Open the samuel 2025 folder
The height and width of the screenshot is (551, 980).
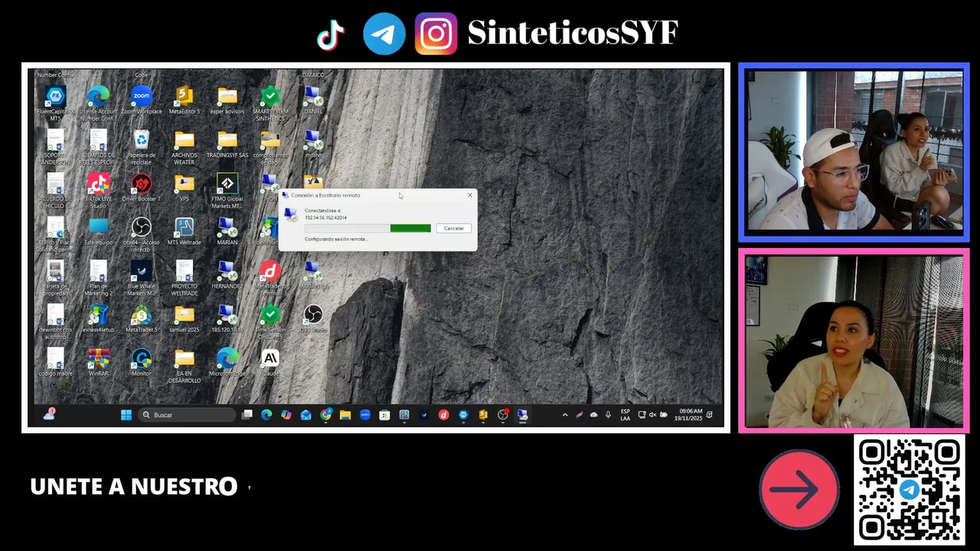pyautogui.click(x=184, y=318)
